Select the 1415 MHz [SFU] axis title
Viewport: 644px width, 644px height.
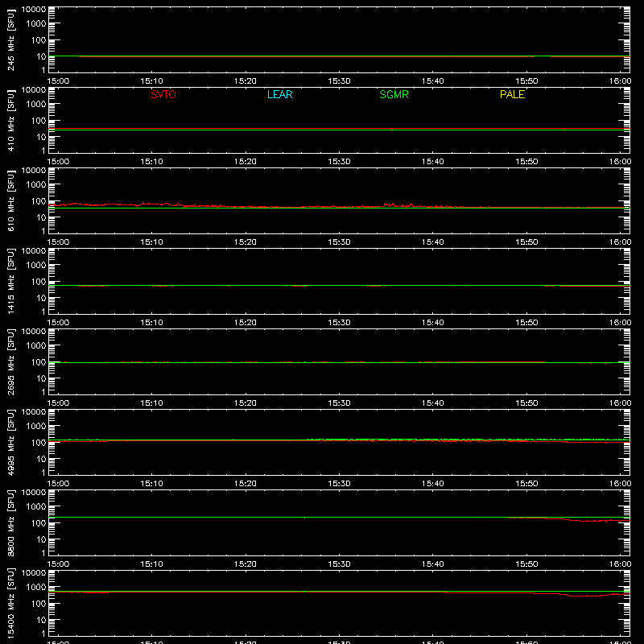[10, 281]
